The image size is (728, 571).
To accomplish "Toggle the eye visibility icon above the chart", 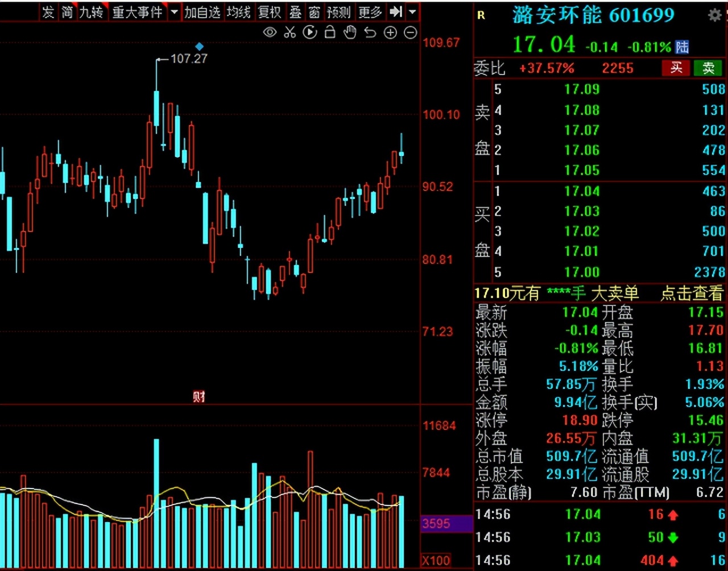I will coord(270,32).
